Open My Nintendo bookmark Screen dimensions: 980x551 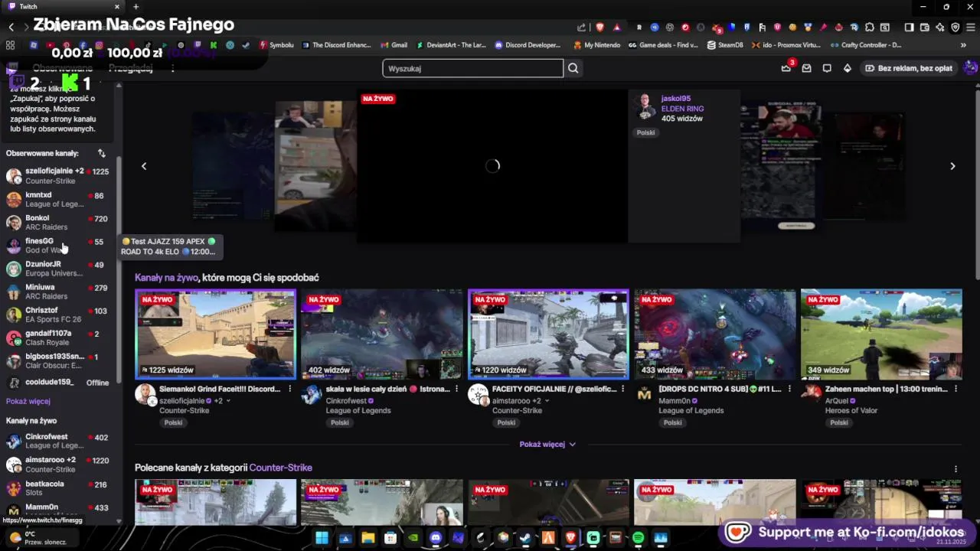click(597, 45)
